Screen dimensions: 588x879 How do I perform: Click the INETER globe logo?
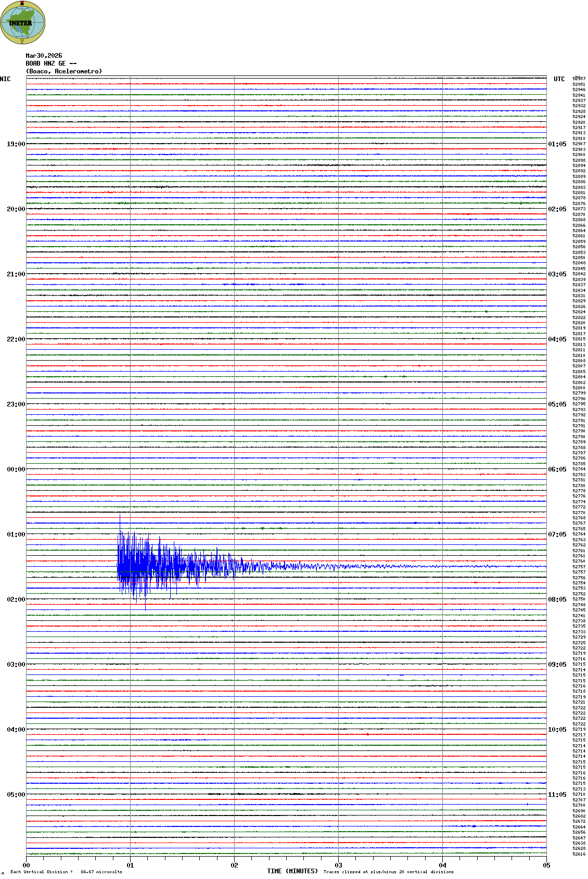point(22,23)
